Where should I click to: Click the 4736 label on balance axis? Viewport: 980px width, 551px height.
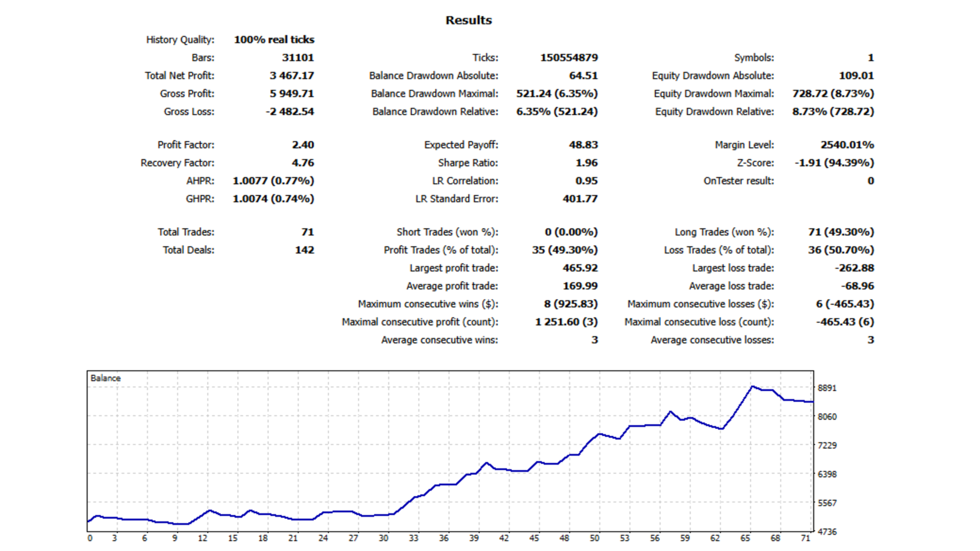(827, 532)
